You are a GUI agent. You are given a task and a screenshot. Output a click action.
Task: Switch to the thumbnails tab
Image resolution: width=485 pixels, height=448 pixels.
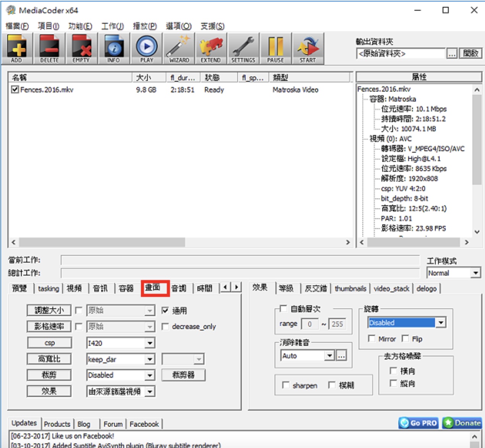click(351, 288)
